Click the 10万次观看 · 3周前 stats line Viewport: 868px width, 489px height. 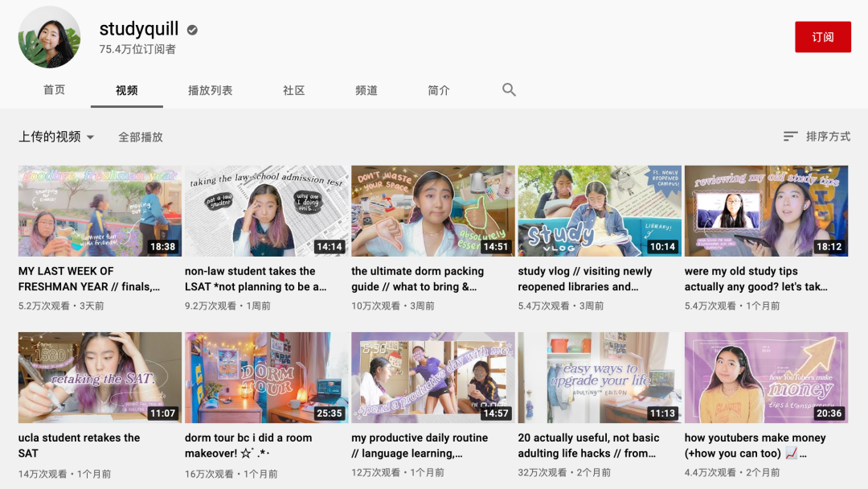click(x=393, y=306)
